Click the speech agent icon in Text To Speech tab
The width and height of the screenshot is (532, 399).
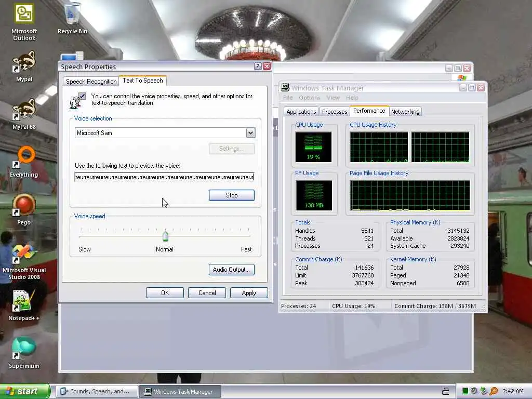77,101
